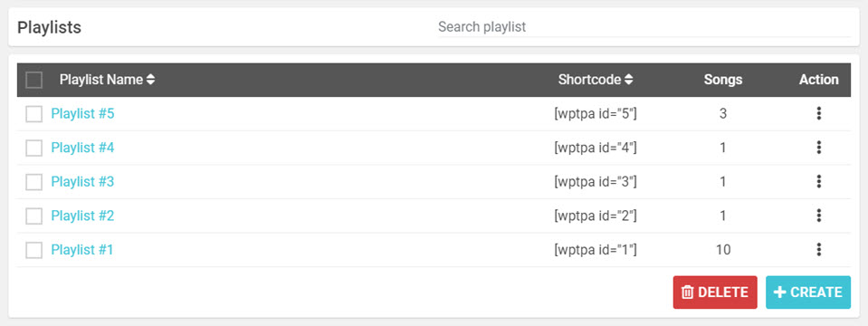This screenshot has height=326, width=868.
Task: Sort by Shortcode arrows icon
Action: tap(628, 80)
